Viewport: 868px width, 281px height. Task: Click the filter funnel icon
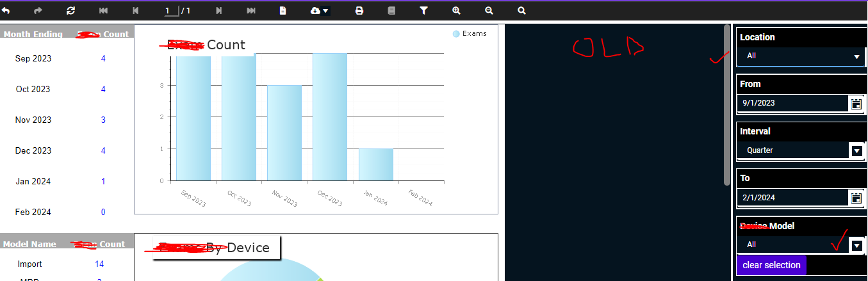[423, 11]
